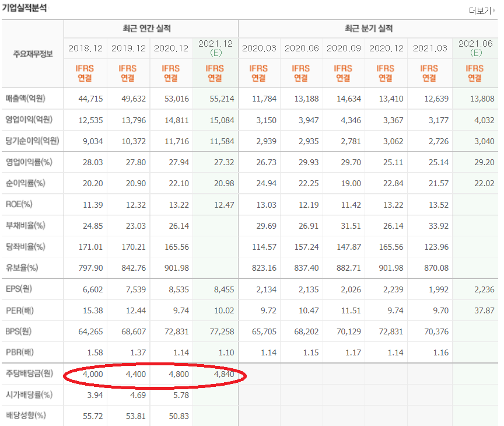The image size is (504, 426).
Task: Click the 기업실적분석 section title
Action: (x=24, y=8)
